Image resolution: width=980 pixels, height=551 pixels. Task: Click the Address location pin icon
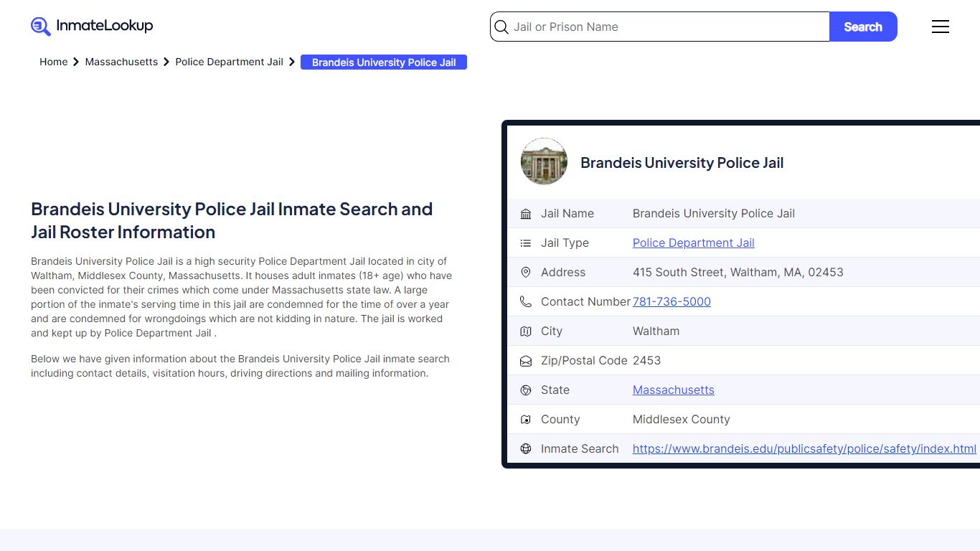[526, 273]
